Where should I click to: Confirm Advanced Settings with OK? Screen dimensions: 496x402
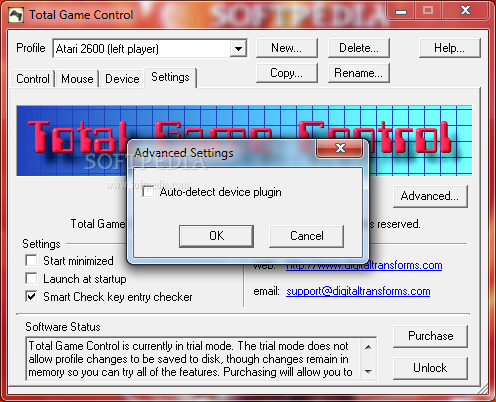(x=216, y=236)
